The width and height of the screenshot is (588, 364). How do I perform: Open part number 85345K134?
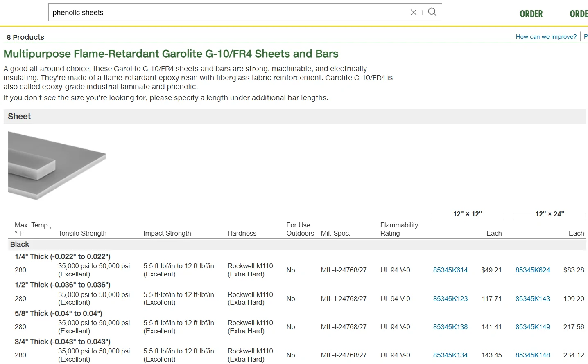point(450,355)
